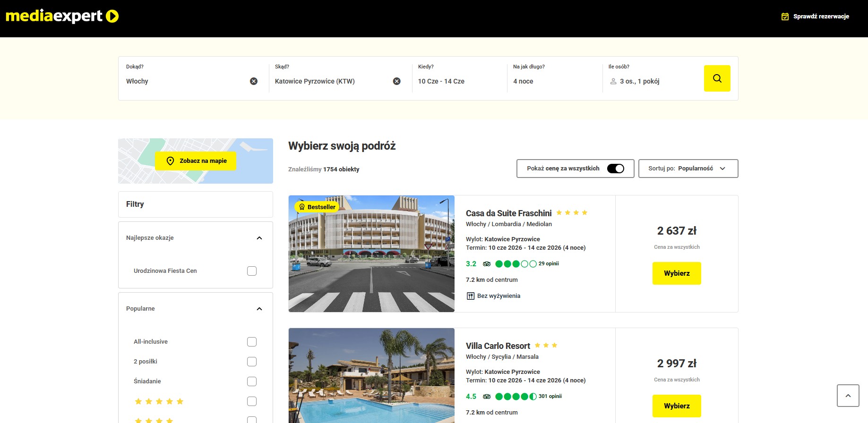Open the Na jak długo nights selector
This screenshot has width=868, height=423.
[x=555, y=78]
